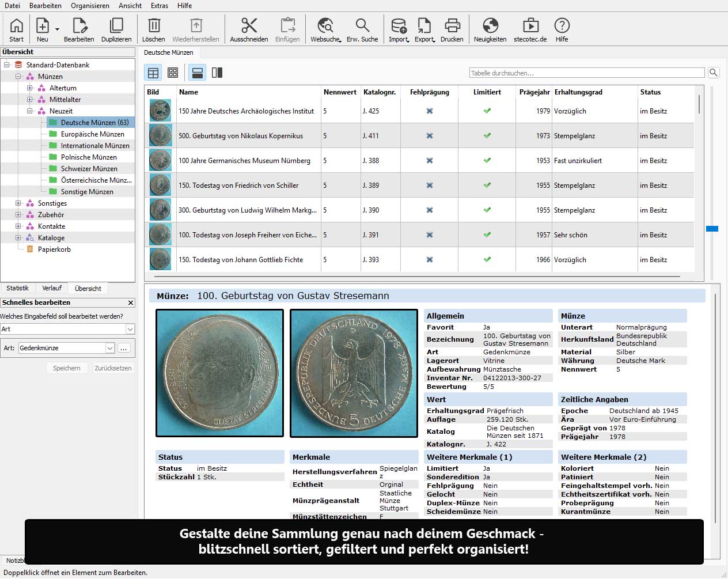
Task: Open the Art value dropdown
Action: click(109, 348)
